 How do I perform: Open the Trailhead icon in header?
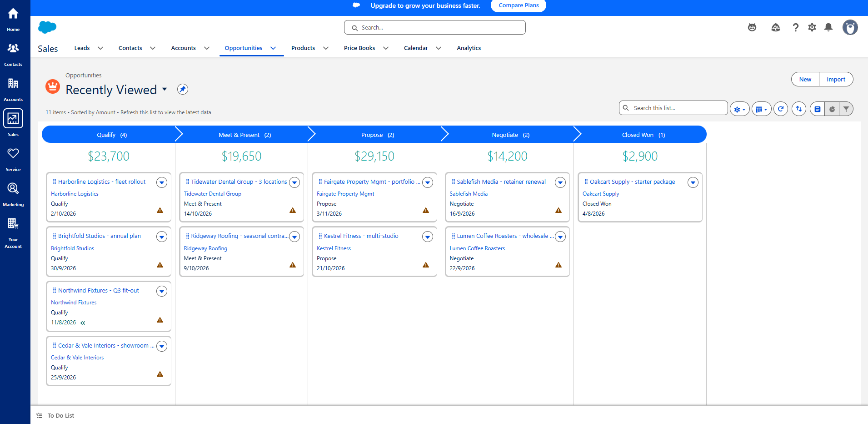[776, 28]
